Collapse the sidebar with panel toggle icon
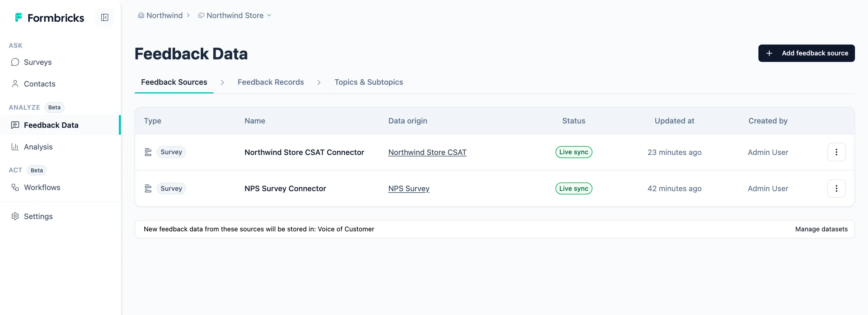The width and height of the screenshot is (868, 315). [x=105, y=17]
